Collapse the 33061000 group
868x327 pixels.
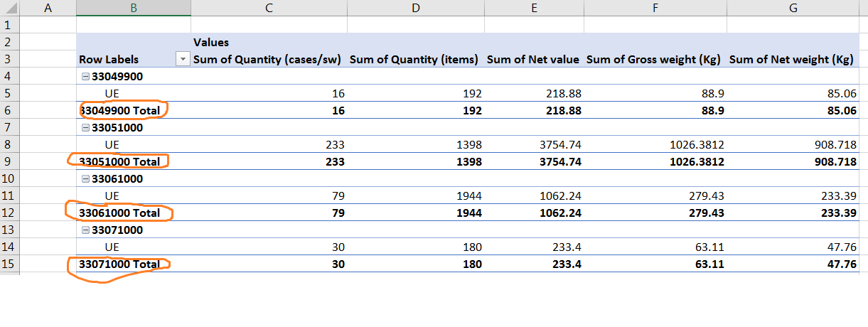87,179
